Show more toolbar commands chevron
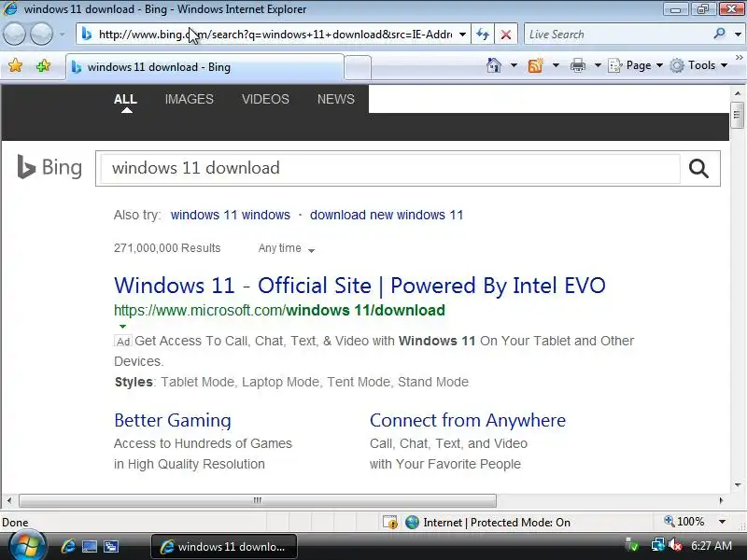 pos(739,58)
